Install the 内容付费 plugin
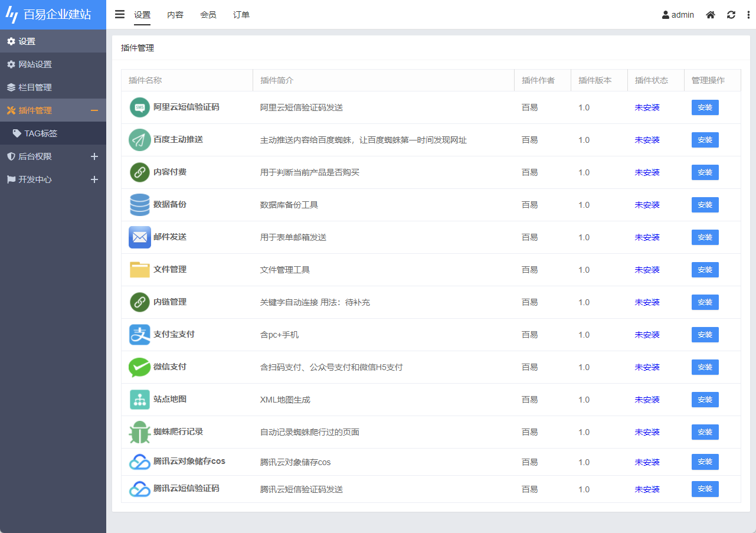The width and height of the screenshot is (756, 533). point(705,172)
